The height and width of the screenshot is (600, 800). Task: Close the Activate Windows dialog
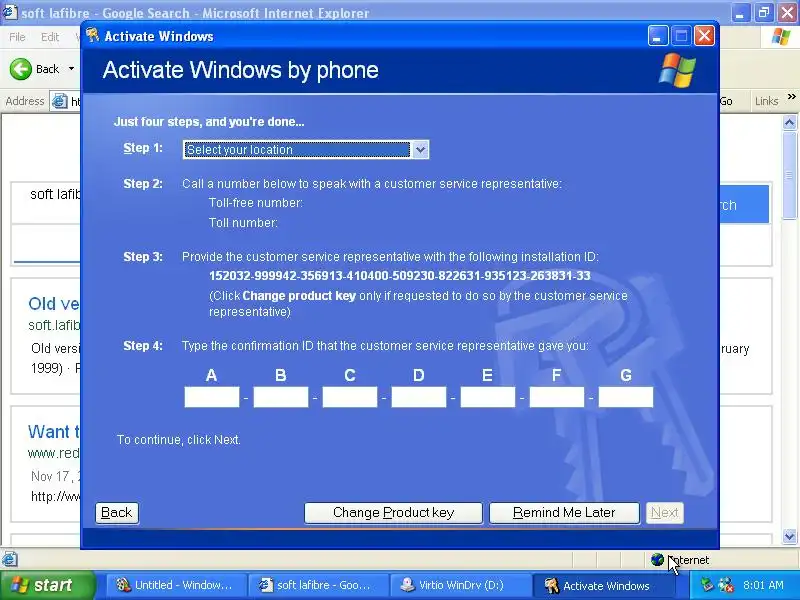pyautogui.click(x=705, y=36)
